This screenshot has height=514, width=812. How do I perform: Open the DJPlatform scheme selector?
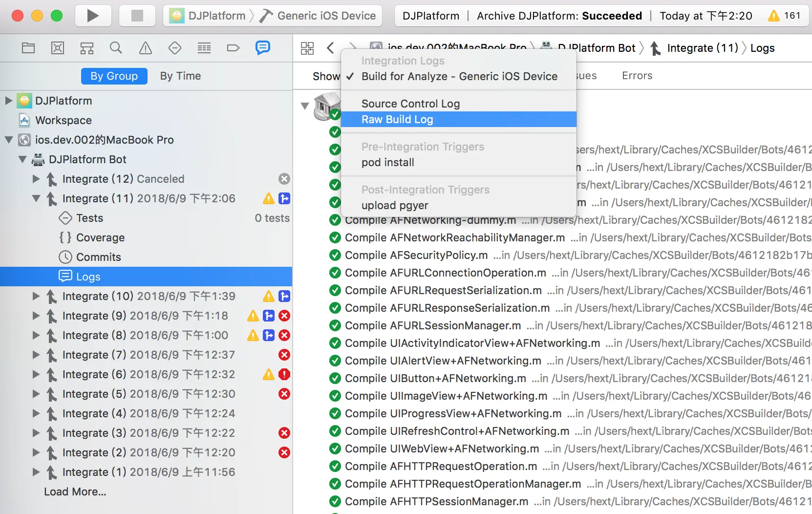[207, 16]
